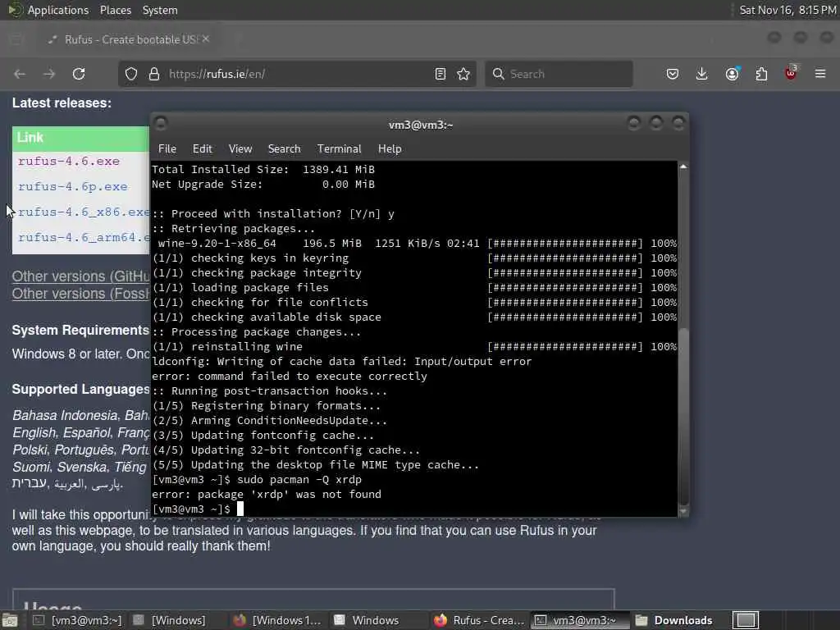
Task: Click the 'Latest releases:' heading
Action: pyautogui.click(x=62, y=103)
